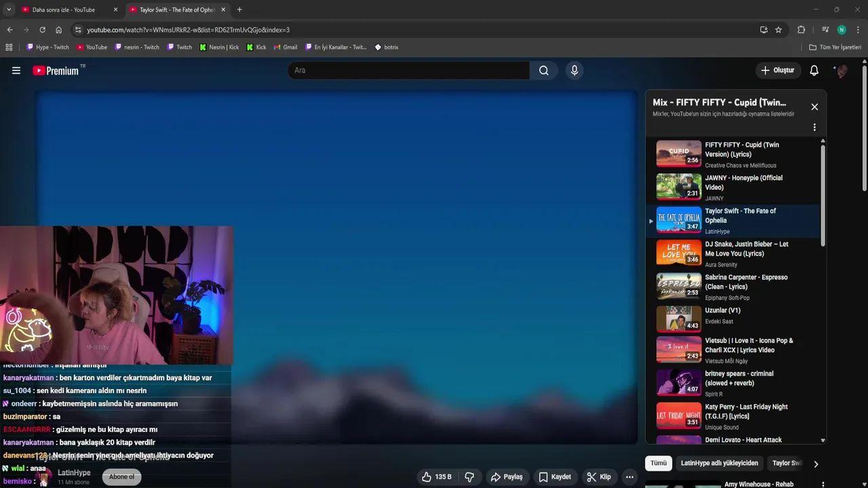The height and width of the screenshot is (488, 868).
Task: Open Nesrin | Kick bookmark
Action: [x=219, y=47]
